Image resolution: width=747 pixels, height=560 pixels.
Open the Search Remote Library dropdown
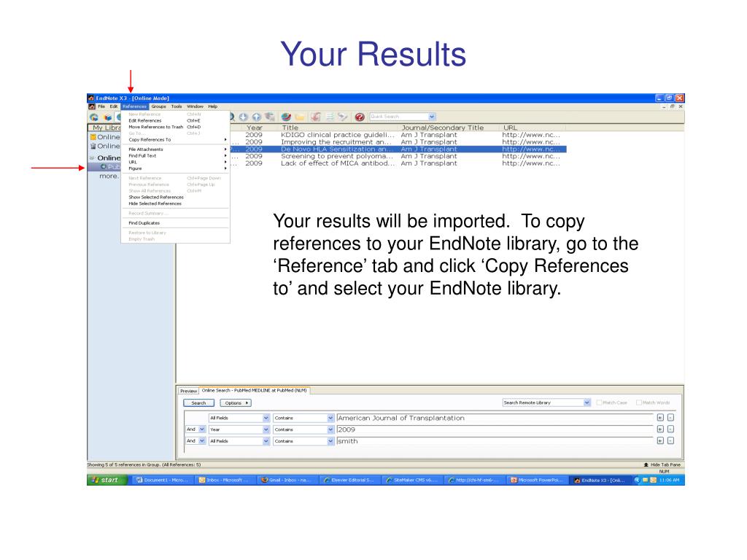587,402
